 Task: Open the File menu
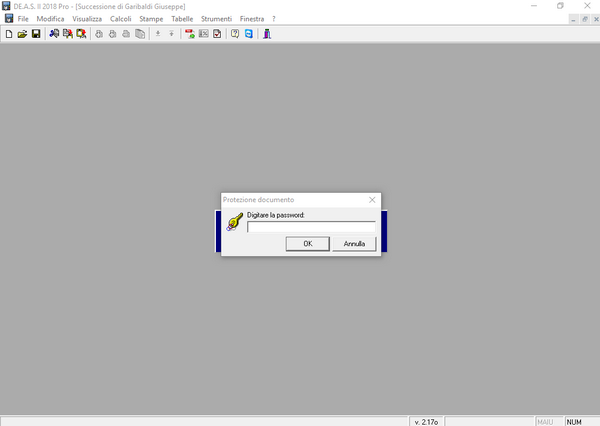pyautogui.click(x=23, y=19)
